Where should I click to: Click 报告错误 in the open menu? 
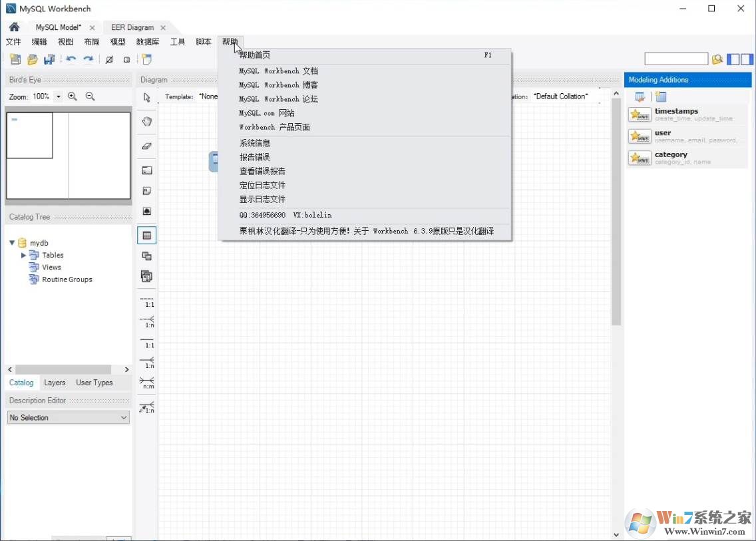coord(255,156)
